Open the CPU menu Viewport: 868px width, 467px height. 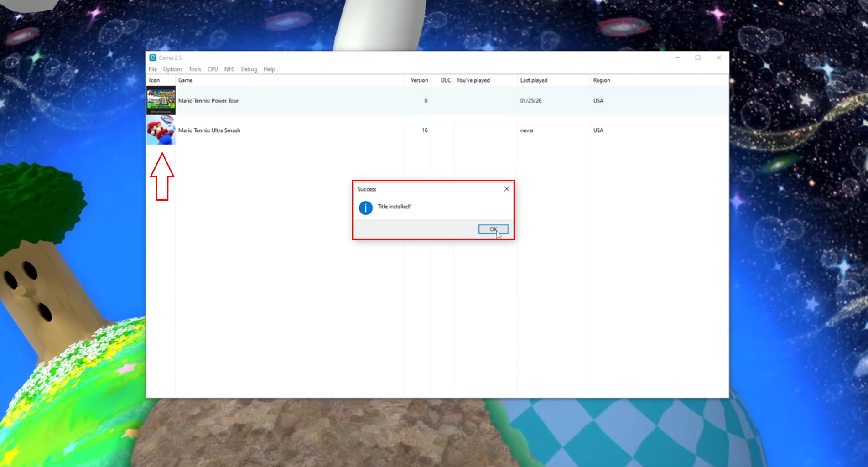(x=212, y=69)
